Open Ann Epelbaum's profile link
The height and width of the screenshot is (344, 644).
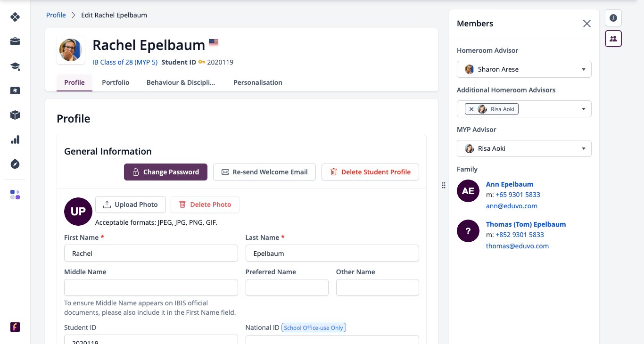510,184
